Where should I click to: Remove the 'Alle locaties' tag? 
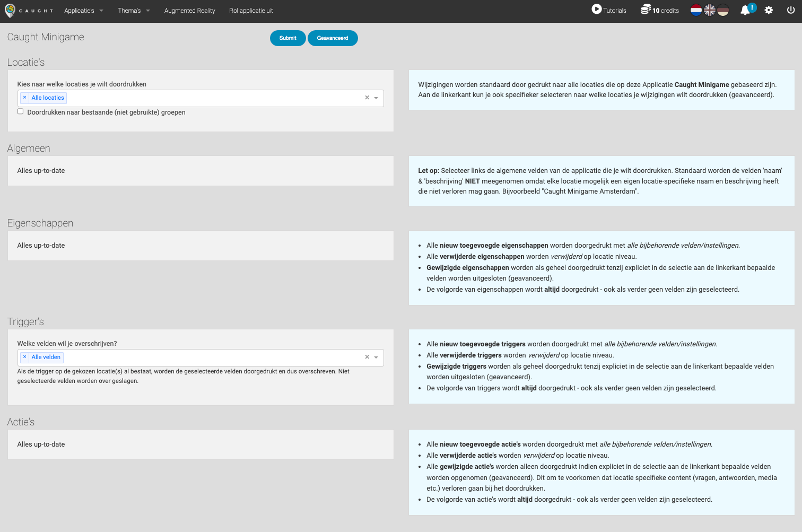coord(24,98)
